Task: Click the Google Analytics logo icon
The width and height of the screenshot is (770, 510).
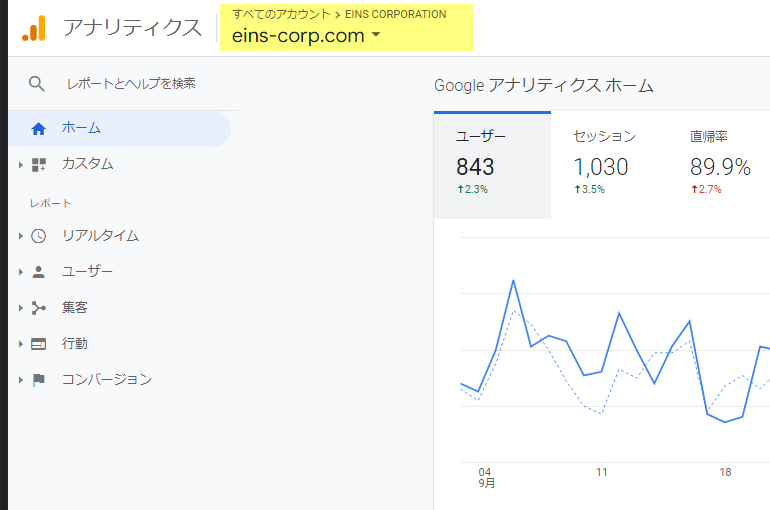Action: click(x=34, y=28)
